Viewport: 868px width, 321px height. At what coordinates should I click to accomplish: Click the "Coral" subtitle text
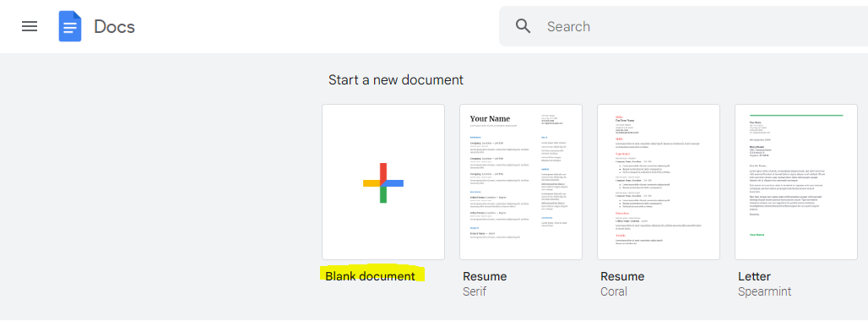pyautogui.click(x=614, y=291)
